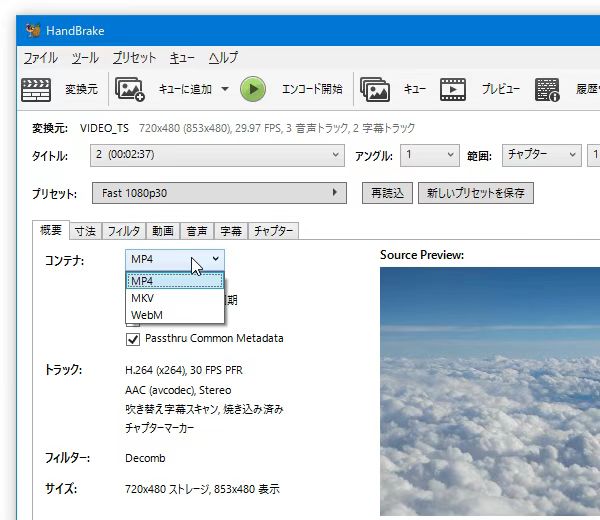
Task: Click the 吹き替え字幕スキャン, 焼き込み済み text
Action: click(204, 409)
